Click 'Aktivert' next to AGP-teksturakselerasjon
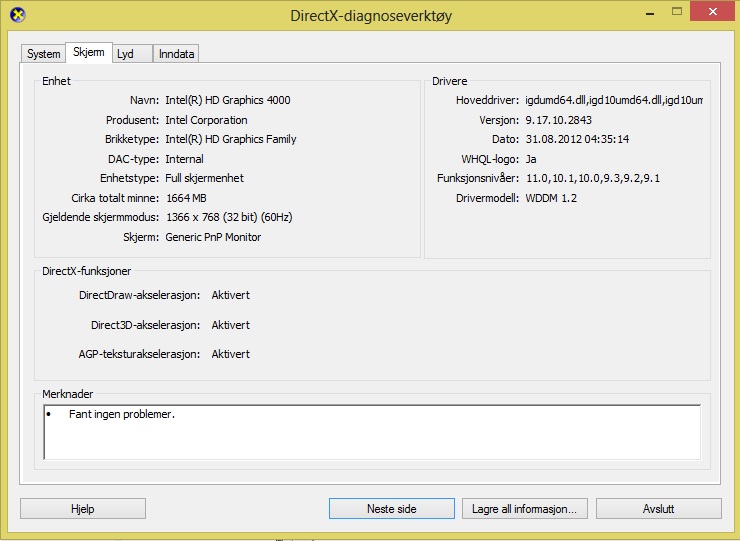 coord(231,354)
